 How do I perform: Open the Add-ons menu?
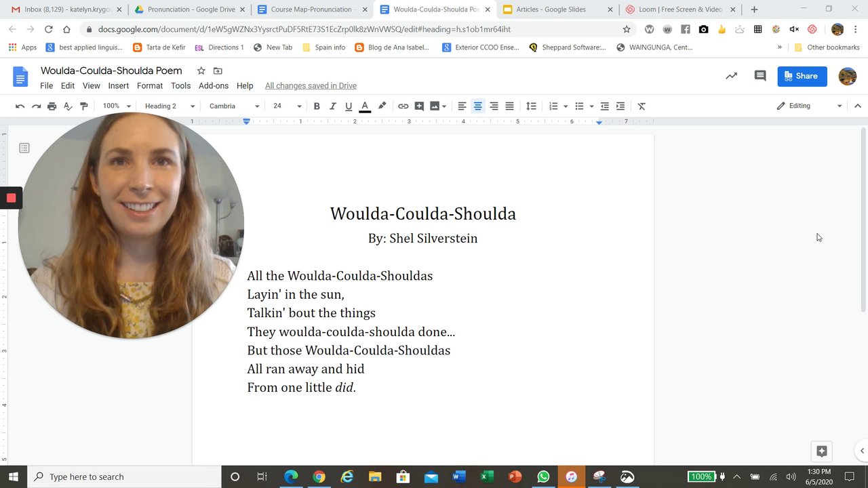click(214, 85)
